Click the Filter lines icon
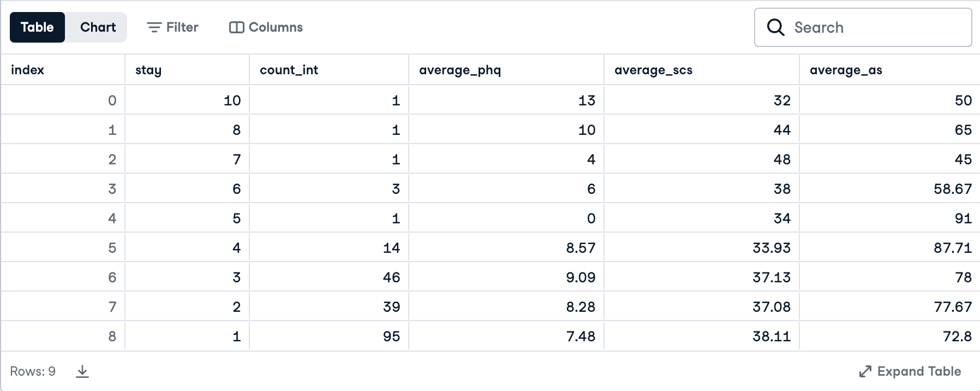Screen dimensions: 980x391 154,27
